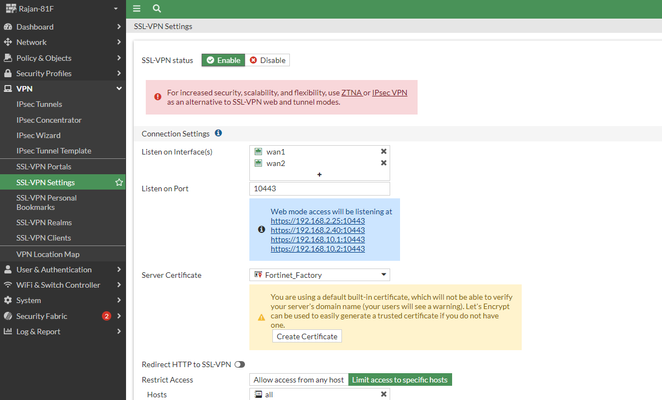Click the Create Certificate button
The width and height of the screenshot is (662, 400).
(307, 336)
